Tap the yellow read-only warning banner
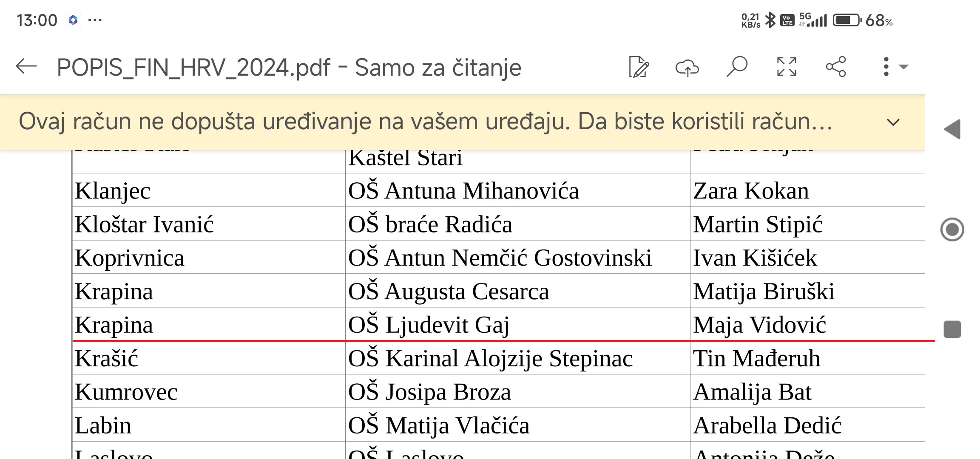The width and height of the screenshot is (980, 459). [425, 122]
